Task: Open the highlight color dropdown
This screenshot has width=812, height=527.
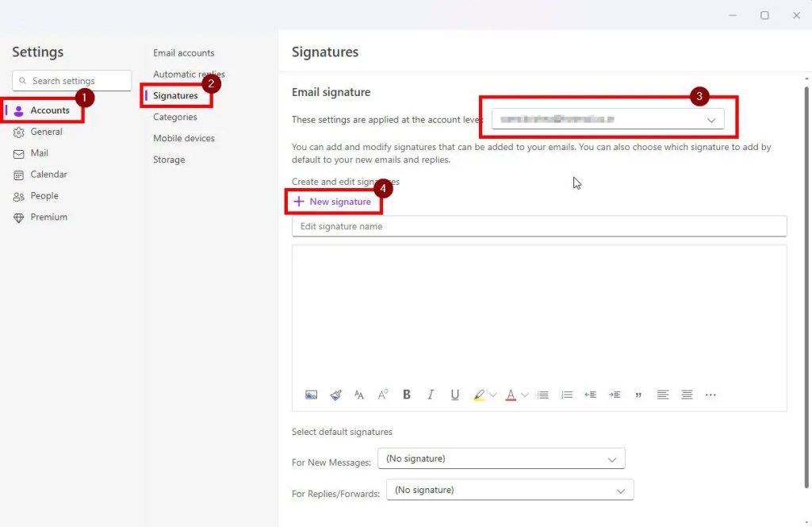Action: (x=493, y=394)
